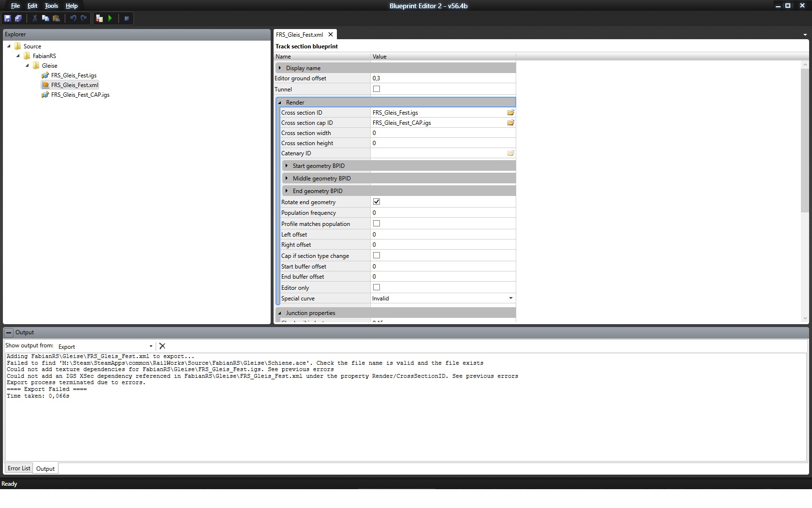The image size is (812, 508).
Task: Open the tab list dropdown arrow
Action: point(805,35)
